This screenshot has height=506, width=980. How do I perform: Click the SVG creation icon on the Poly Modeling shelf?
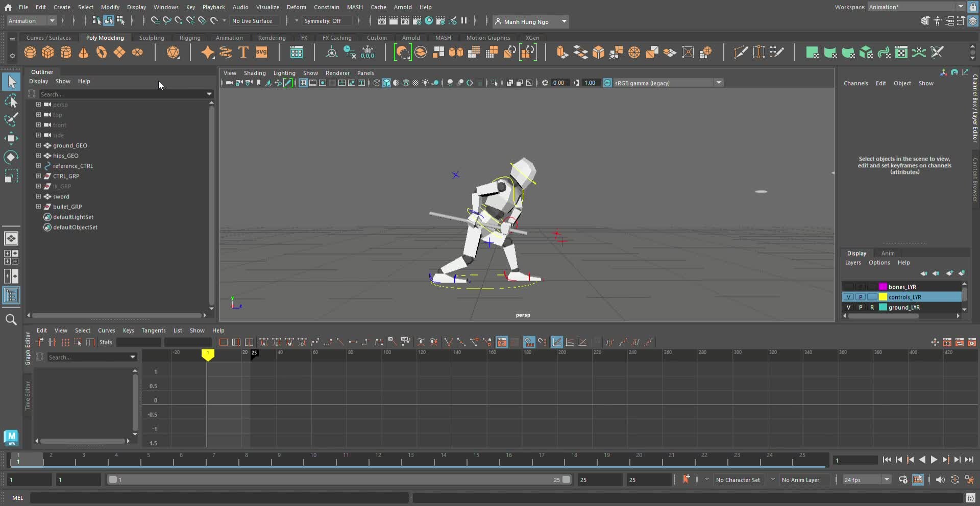[261, 52]
